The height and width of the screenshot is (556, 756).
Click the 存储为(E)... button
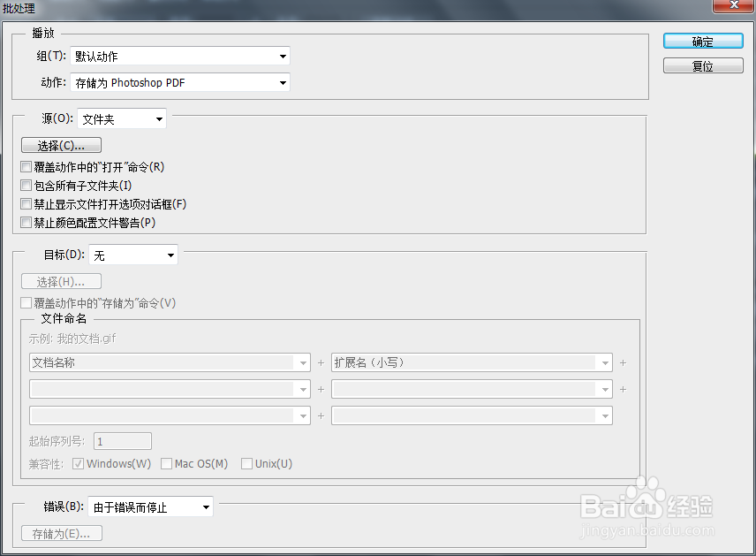pos(62,533)
